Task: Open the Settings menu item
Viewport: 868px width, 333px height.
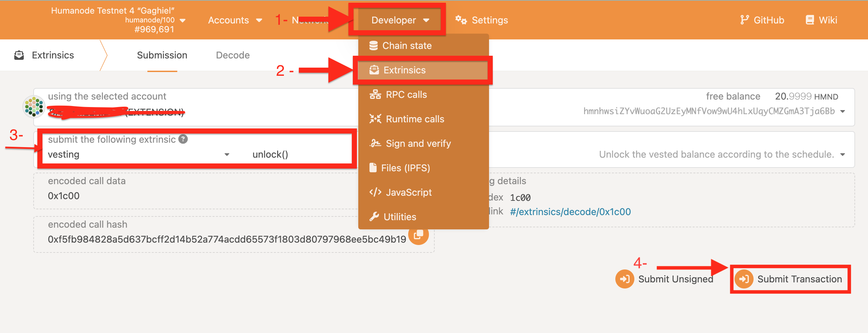Action: (482, 20)
